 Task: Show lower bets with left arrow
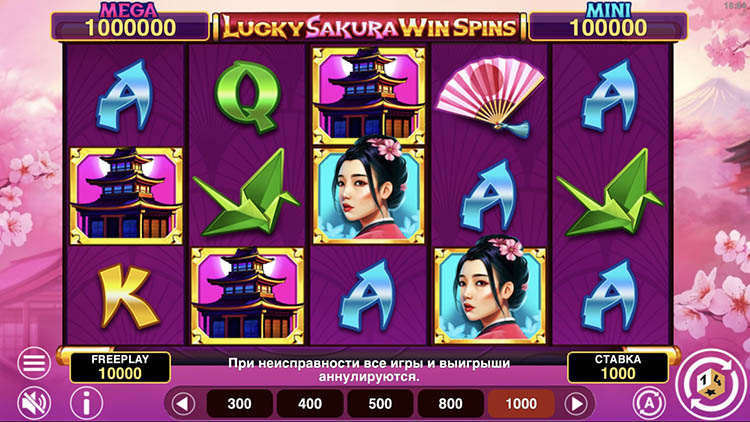tap(183, 404)
